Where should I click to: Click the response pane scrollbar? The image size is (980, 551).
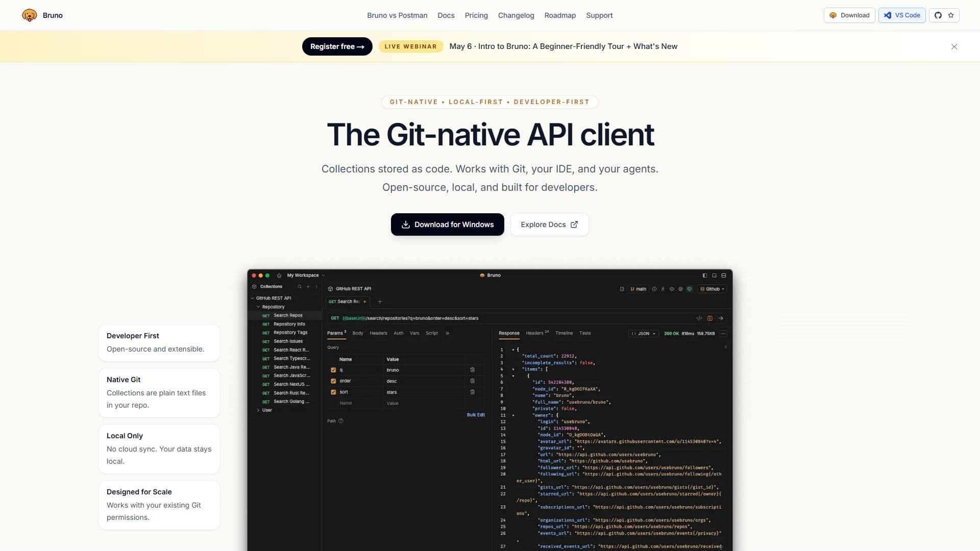point(725,347)
